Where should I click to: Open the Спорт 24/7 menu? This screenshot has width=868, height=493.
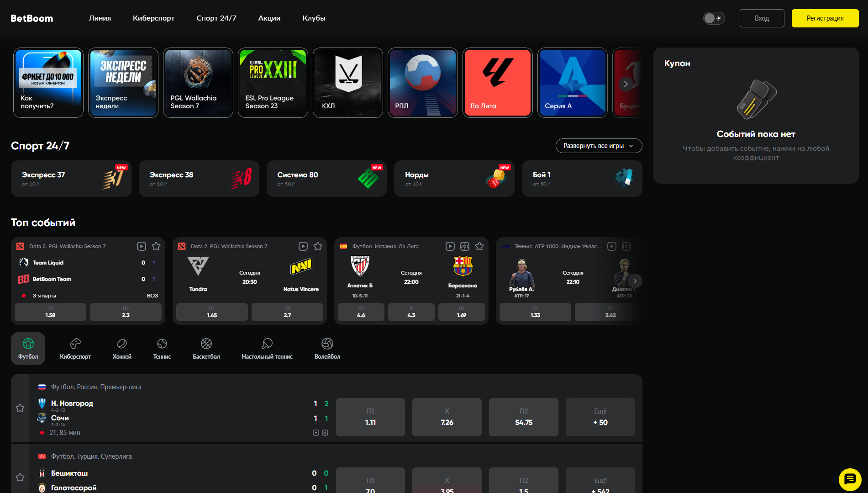216,18
